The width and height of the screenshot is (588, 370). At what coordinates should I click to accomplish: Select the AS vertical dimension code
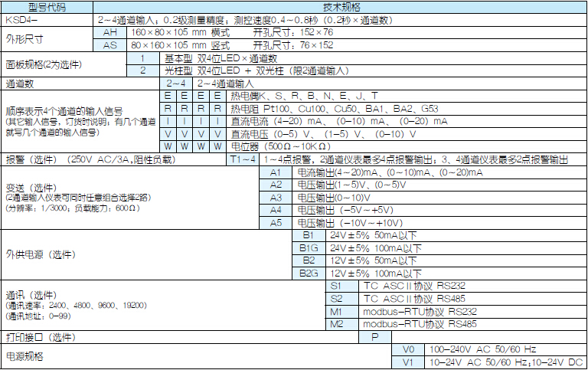coord(109,44)
